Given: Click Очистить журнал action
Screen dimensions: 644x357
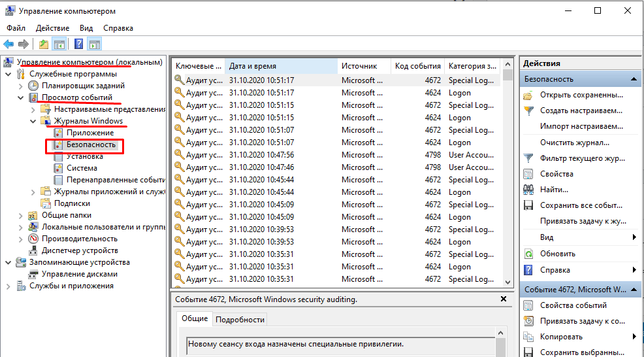Looking at the screenshot, I should click(575, 143).
